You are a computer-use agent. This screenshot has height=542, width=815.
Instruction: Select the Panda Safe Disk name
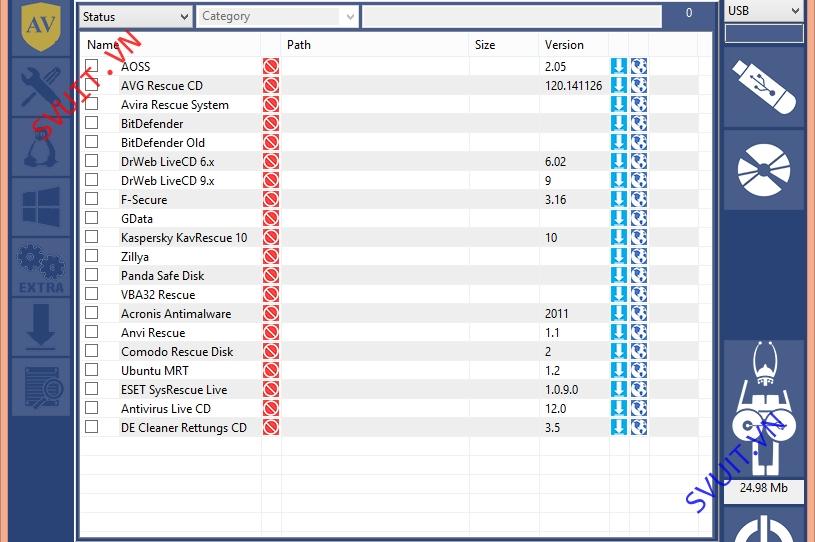tap(162, 276)
